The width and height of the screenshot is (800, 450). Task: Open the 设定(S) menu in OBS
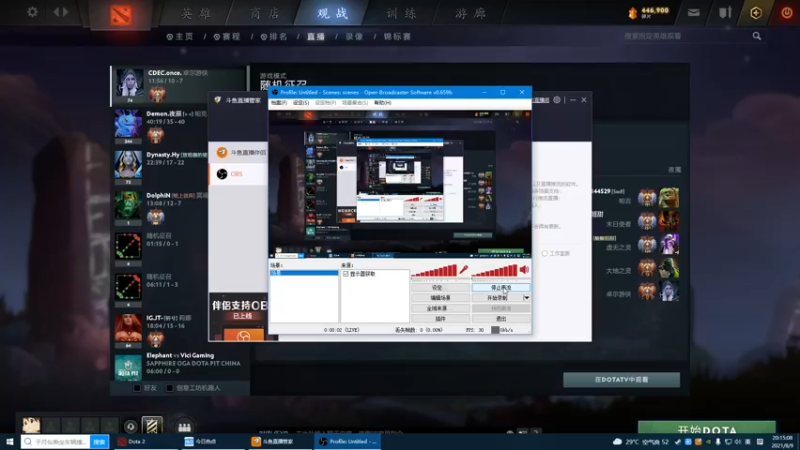[x=301, y=103]
